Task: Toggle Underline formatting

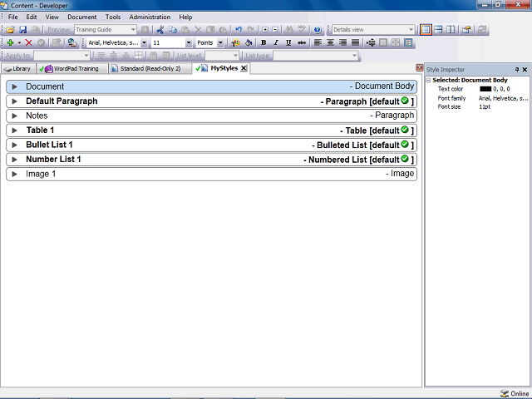Action: click(288, 42)
